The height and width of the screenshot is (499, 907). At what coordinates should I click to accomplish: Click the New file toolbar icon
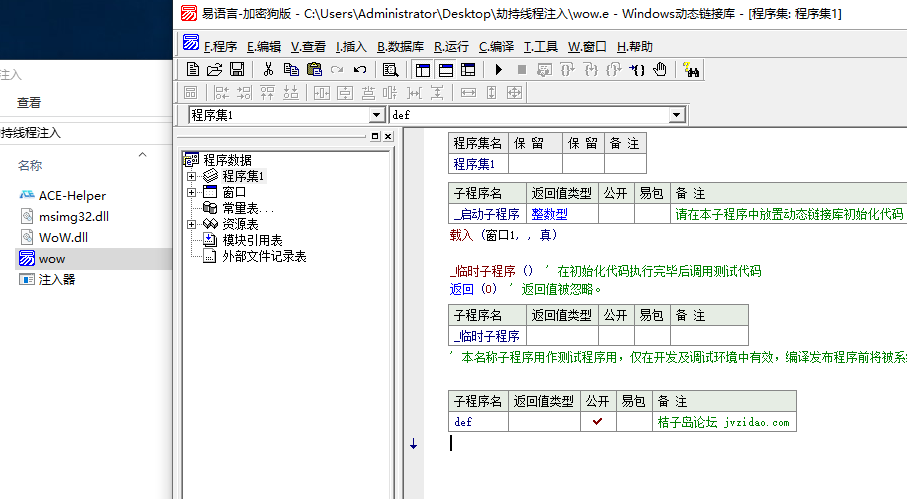193,70
